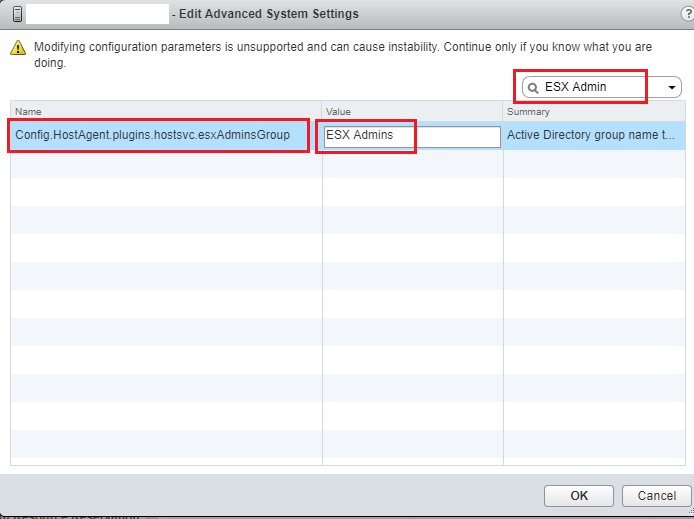Sort by the Name column header
Viewport: 694px width, 519px height.
(x=165, y=112)
